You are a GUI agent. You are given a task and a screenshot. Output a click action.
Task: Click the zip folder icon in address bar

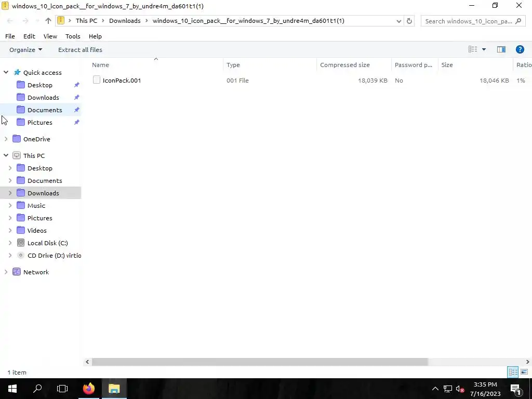(x=61, y=20)
